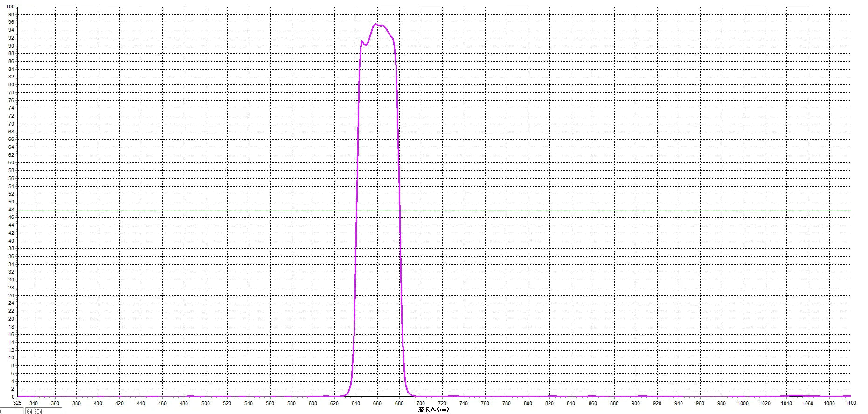Click the curve's highest peak near 660 nm
868x414 pixels.
376,24
